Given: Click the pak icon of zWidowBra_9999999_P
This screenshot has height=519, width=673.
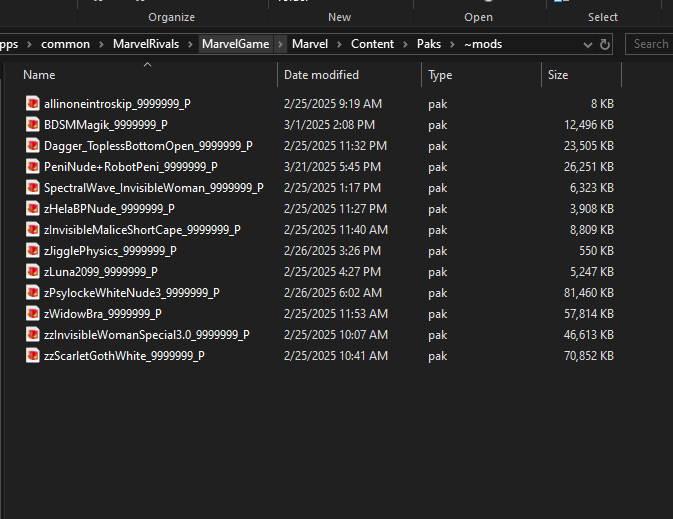Looking at the screenshot, I should 33,314.
